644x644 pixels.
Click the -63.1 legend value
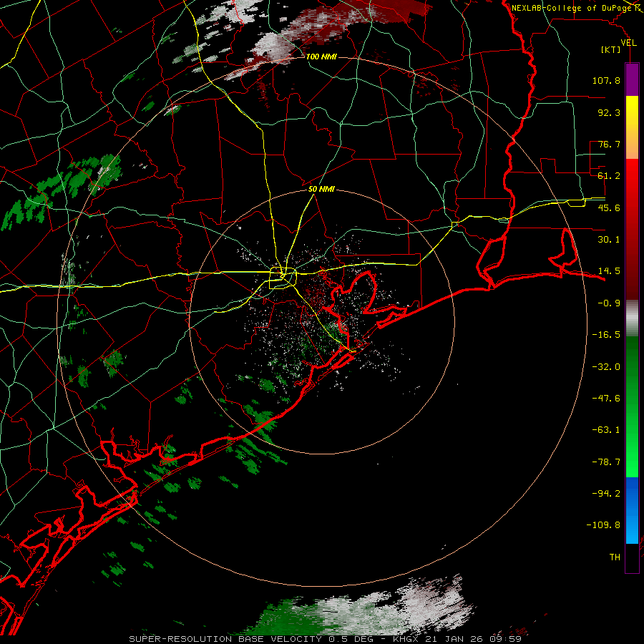click(x=606, y=430)
